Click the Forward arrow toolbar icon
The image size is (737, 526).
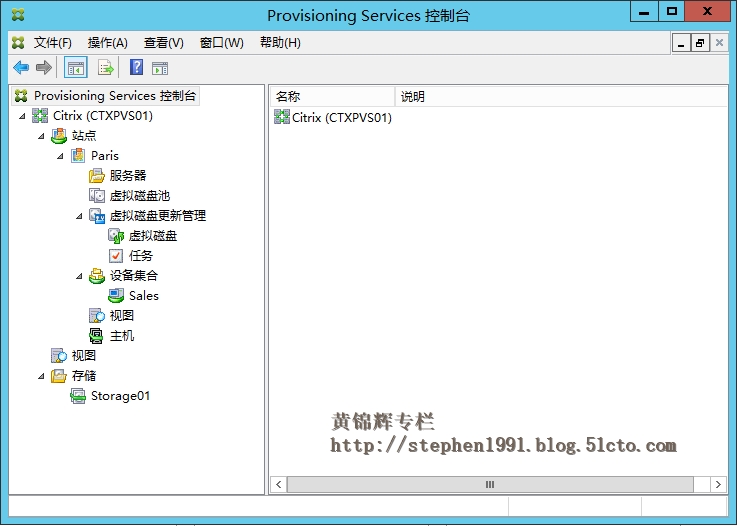tap(44, 68)
